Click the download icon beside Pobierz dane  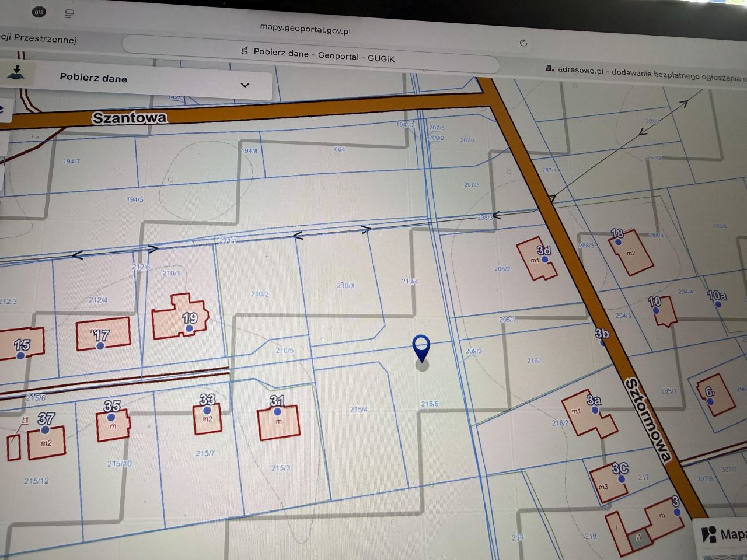(x=17, y=72)
